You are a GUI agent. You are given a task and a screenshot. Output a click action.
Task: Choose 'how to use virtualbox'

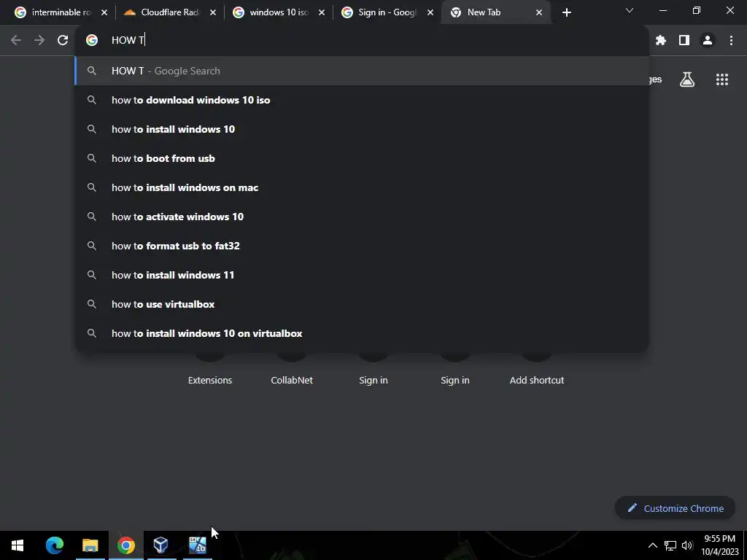(362, 304)
